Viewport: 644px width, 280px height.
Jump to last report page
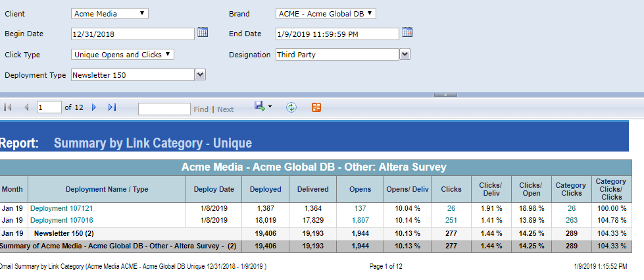[x=112, y=107]
